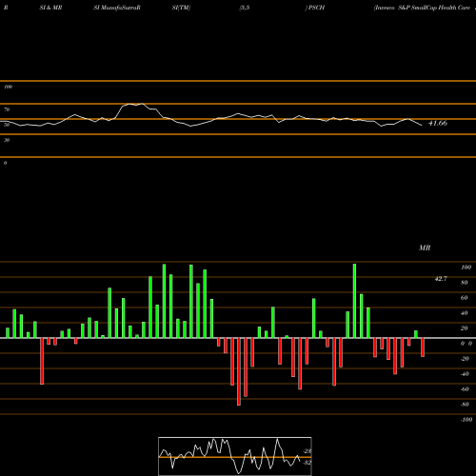
Task: Click the -40 label on MR axis
Action: (465, 374)
